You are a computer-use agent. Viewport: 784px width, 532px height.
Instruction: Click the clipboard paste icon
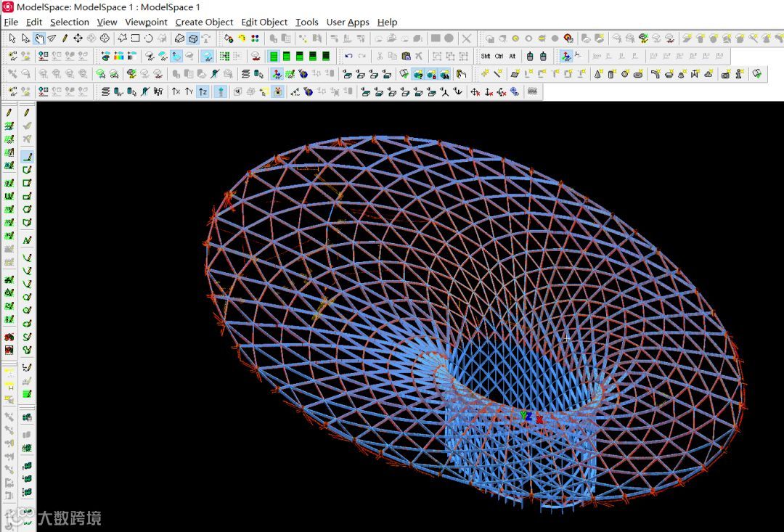coord(406,56)
